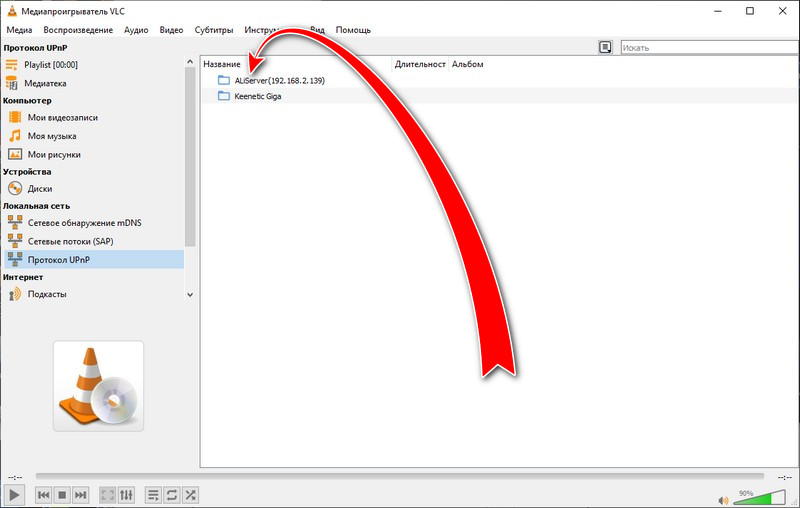Viewport: 800px width, 508px height.
Task: Click the music note icon
Action: (x=15, y=136)
